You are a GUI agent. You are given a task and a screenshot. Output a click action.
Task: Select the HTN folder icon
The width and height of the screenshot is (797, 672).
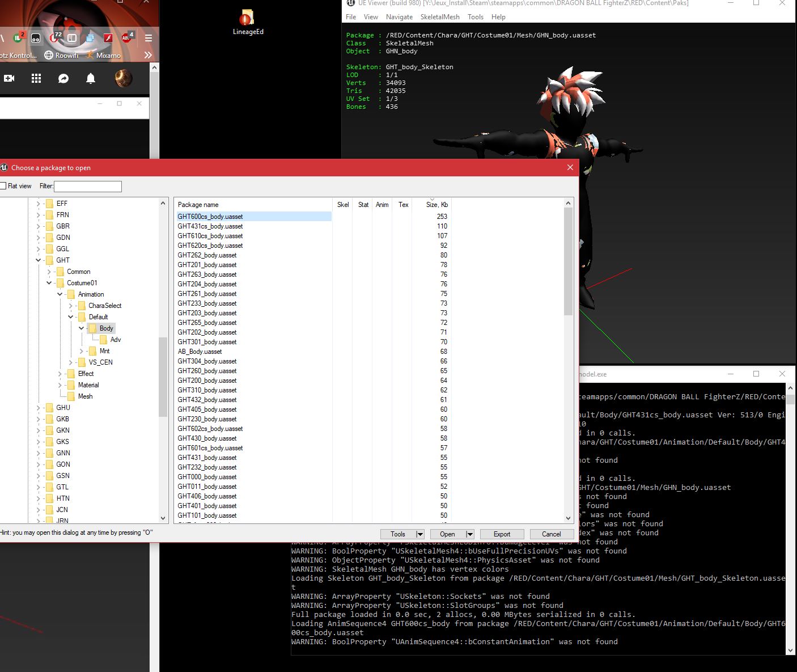tap(50, 498)
